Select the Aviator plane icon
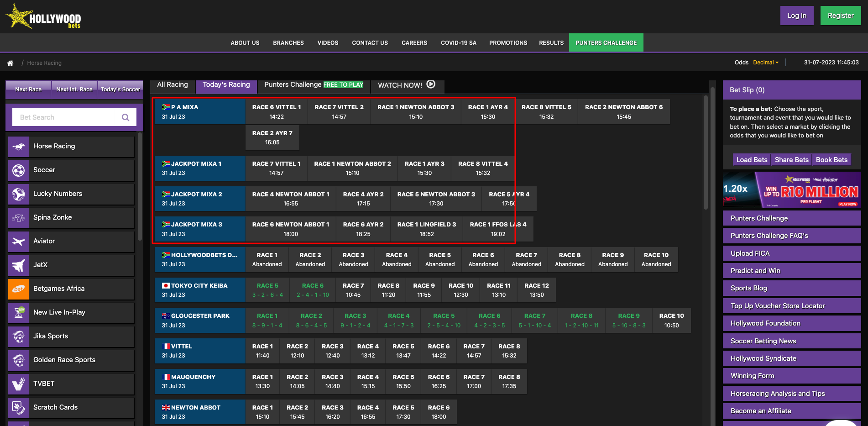 click(x=18, y=241)
